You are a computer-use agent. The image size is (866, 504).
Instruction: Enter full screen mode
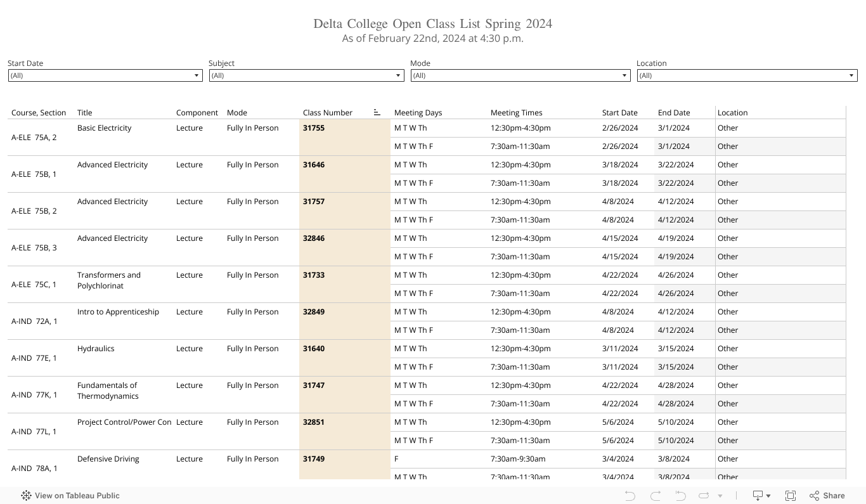tap(791, 496)
